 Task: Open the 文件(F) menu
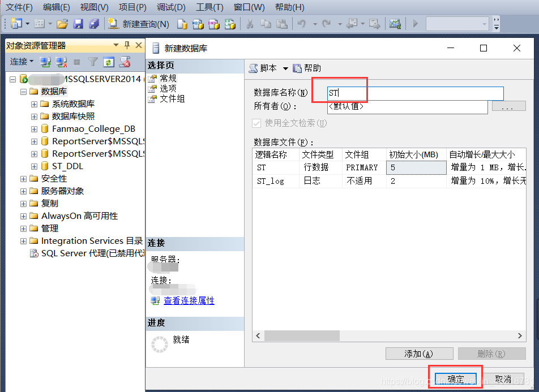pos(19,7)
